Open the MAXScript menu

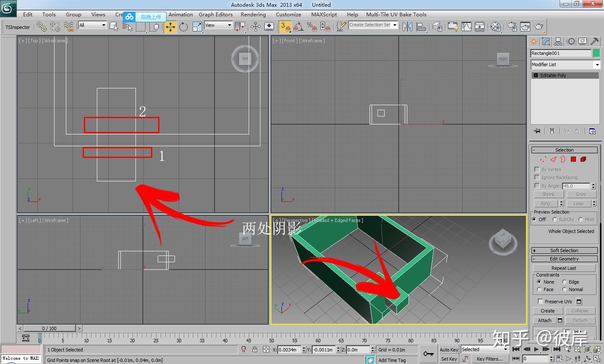[x=324, y=14]
